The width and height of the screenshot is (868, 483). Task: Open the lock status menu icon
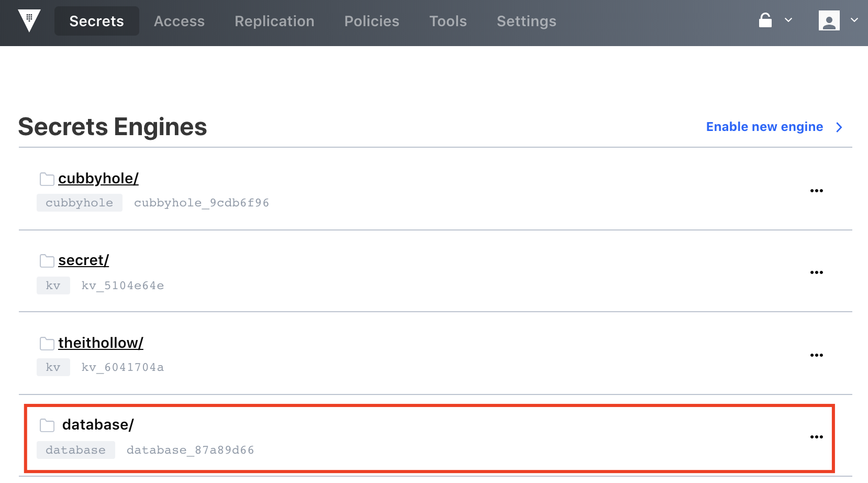click(765, 20)
